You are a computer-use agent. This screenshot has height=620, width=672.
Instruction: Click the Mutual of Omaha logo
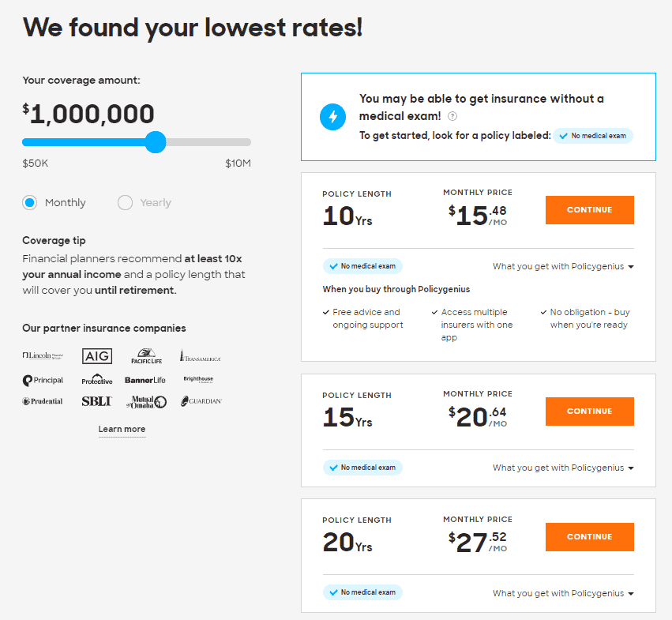147,401
